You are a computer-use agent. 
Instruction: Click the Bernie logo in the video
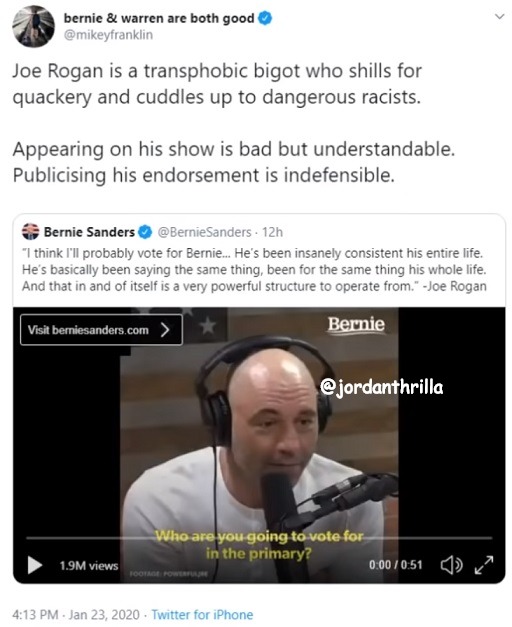tap(356, 325)
